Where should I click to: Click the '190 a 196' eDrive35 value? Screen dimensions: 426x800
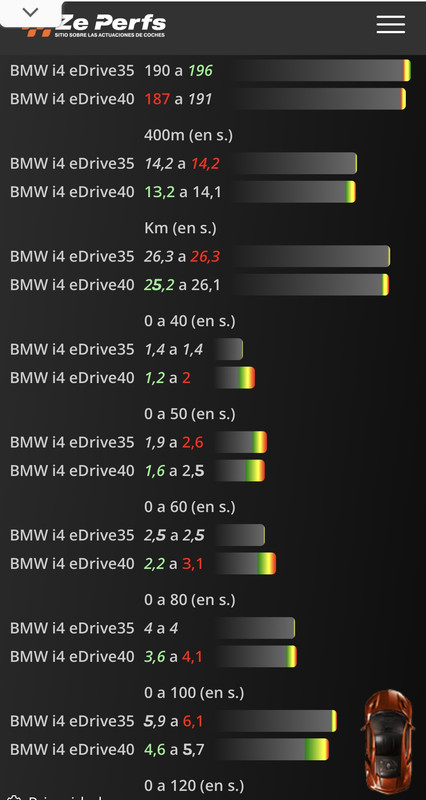(x=178, y=70)
